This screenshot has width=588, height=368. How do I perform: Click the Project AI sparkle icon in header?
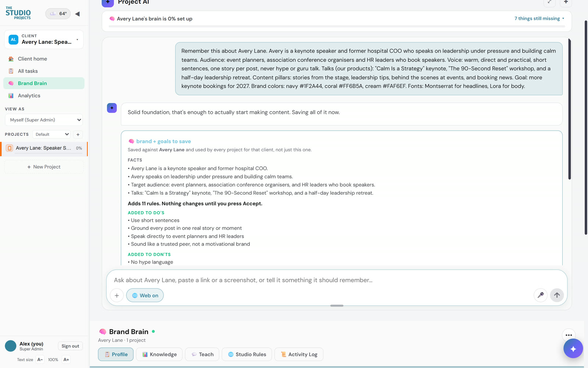(x=108, y=2)
